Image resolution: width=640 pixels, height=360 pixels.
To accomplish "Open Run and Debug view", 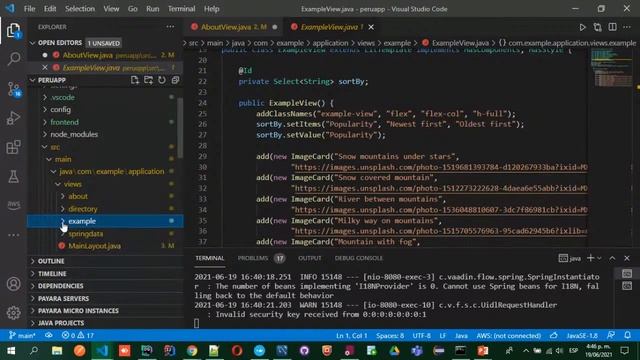I will 13,118.
